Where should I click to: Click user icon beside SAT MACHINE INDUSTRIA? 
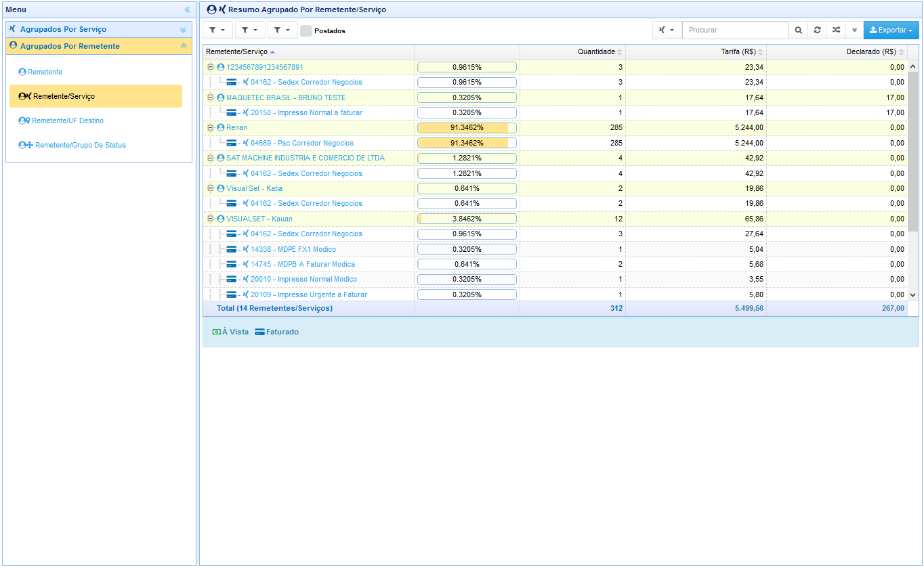[x=221, y=158]
